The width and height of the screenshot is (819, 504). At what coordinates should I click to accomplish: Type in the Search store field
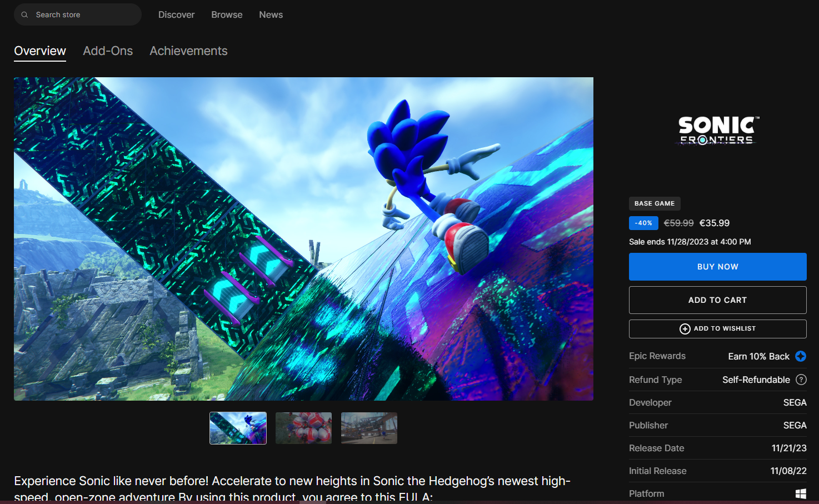point(83,15)
